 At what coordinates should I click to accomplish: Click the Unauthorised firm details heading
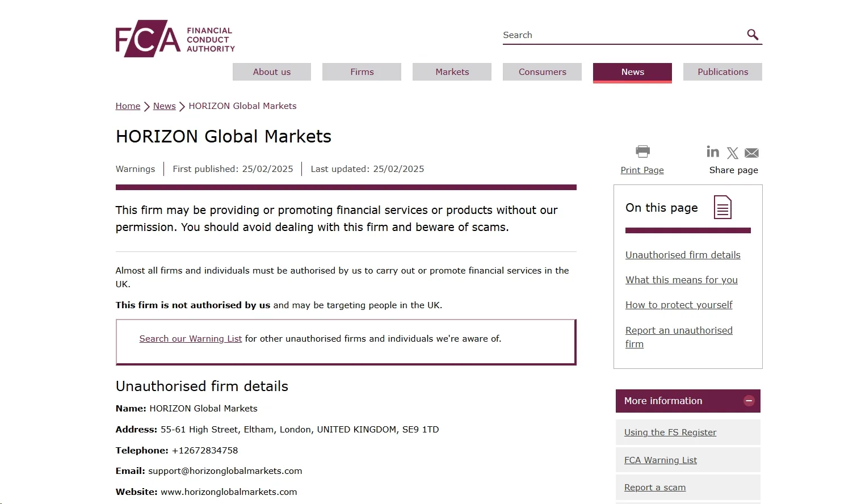click(202, 387)
